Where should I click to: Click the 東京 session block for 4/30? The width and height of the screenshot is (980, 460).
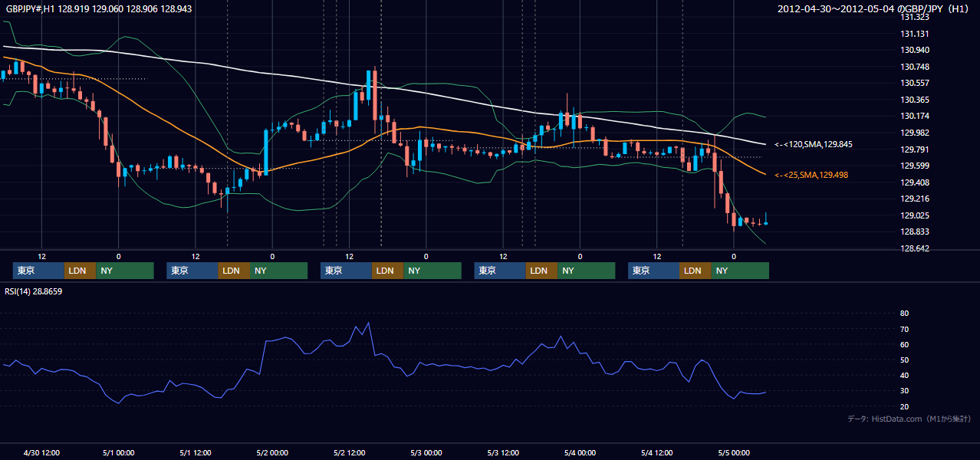click(x=38, y=271)
